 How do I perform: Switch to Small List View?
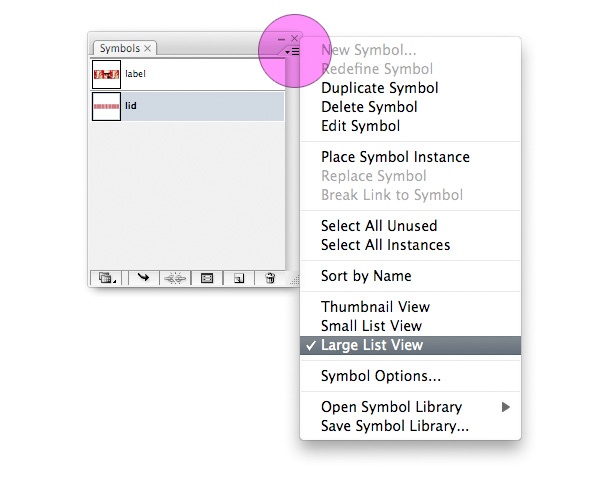click(x=371, y=326)
